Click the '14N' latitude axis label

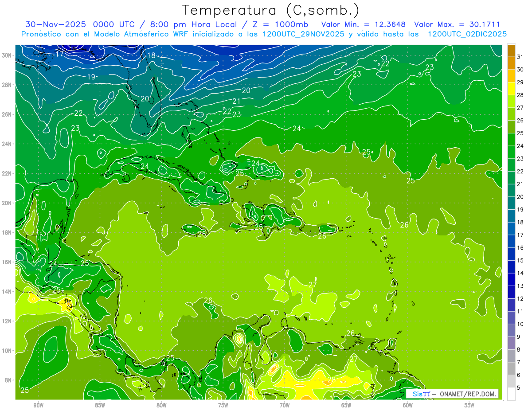(7, 292)
